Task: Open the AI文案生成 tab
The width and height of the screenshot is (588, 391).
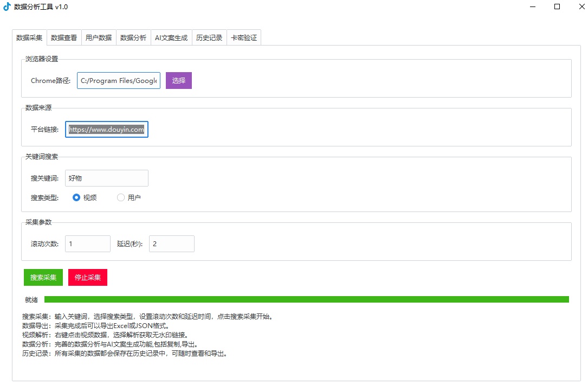Action: 171,38
